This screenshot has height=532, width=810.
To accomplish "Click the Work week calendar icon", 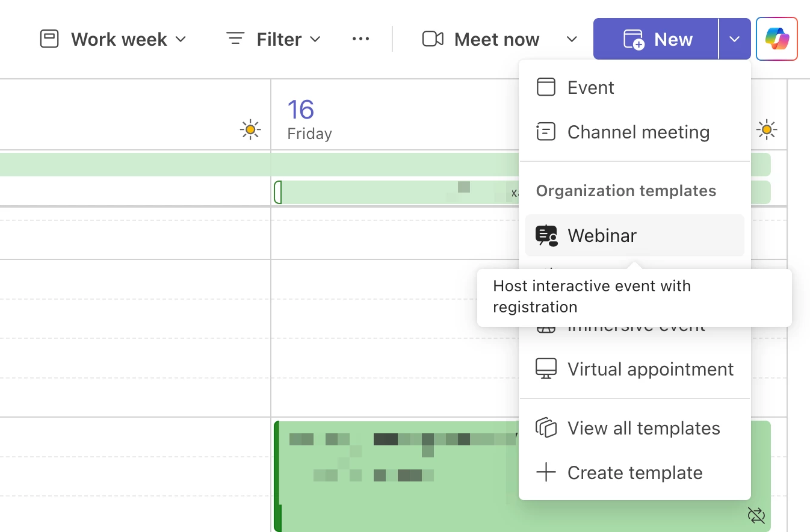I will [x=49, y=39].
